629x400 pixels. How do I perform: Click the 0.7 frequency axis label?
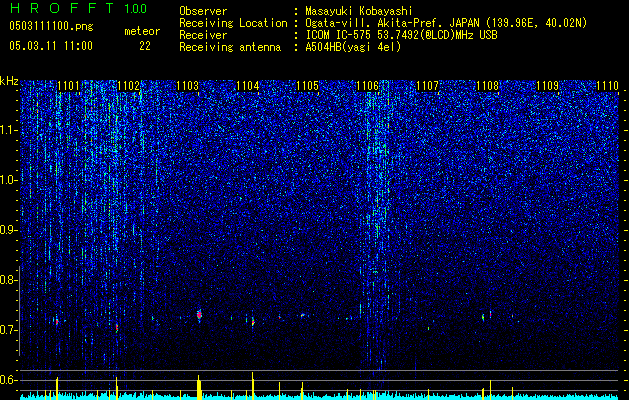pyautogui.click(x=8, y=330)
